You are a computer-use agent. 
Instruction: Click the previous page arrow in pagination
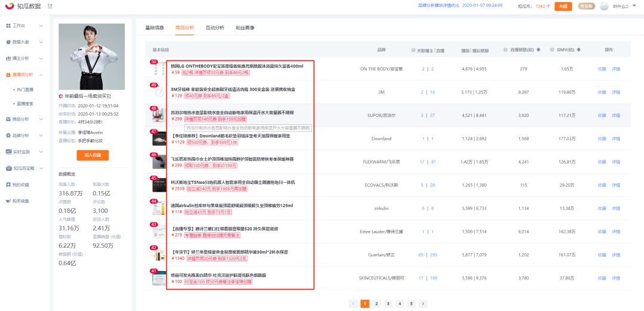[x=353, y=304]
